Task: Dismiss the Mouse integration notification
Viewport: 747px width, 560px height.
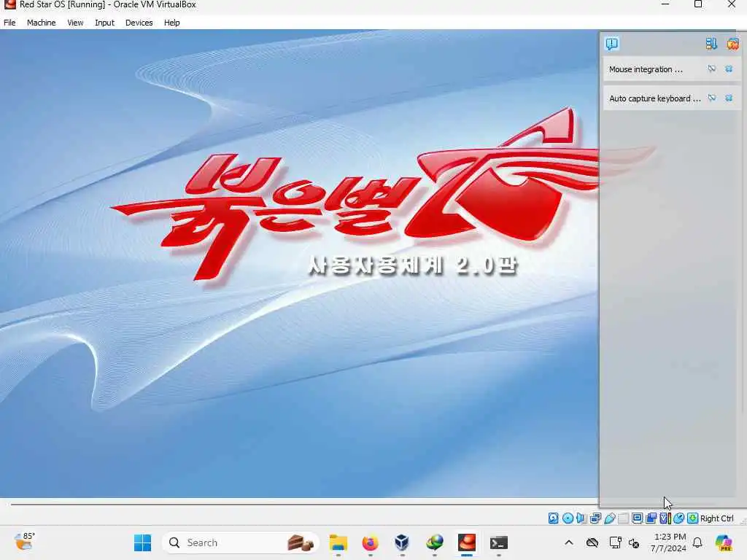Action: (729, 69)
